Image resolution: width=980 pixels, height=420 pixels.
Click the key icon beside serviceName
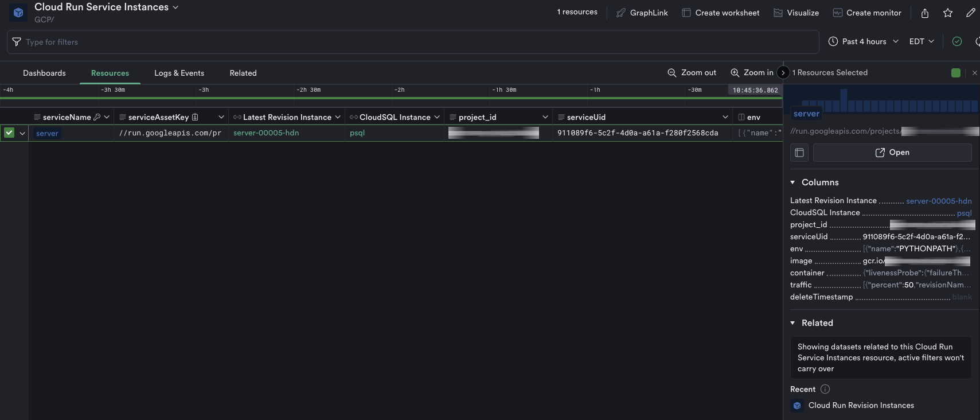pos(97,117)
